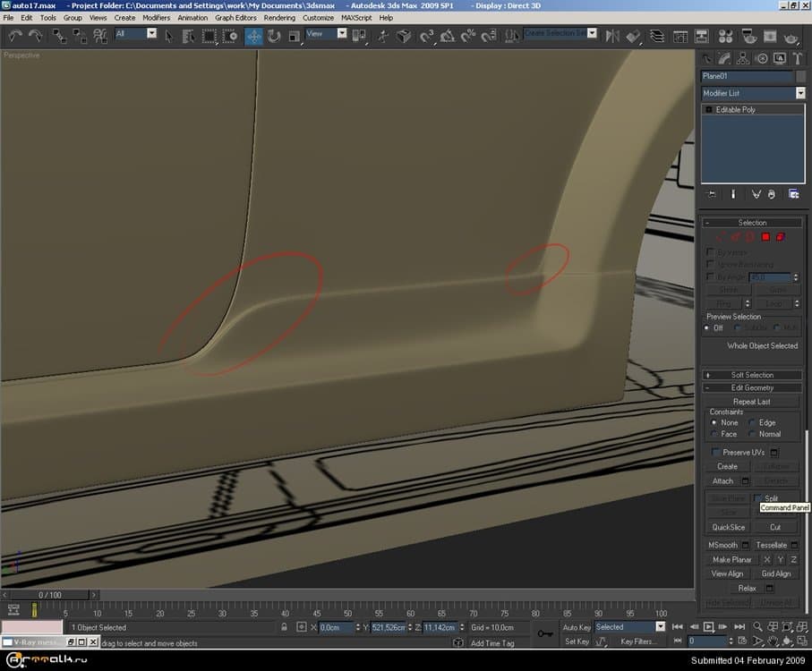Activate Polygon sub-object mode in Selection rollout
The image size is (812, 671).
766,236
